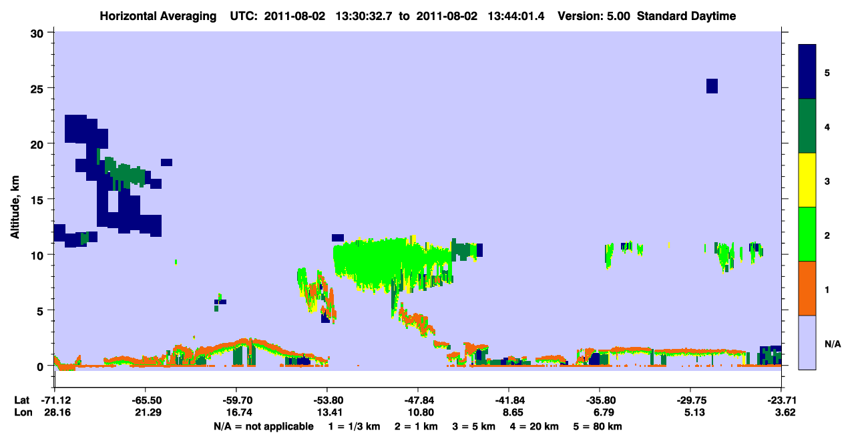Click the yellow level 3 color swatch
Viewport: 868px width, 445px height.
[x=807, y=180]
